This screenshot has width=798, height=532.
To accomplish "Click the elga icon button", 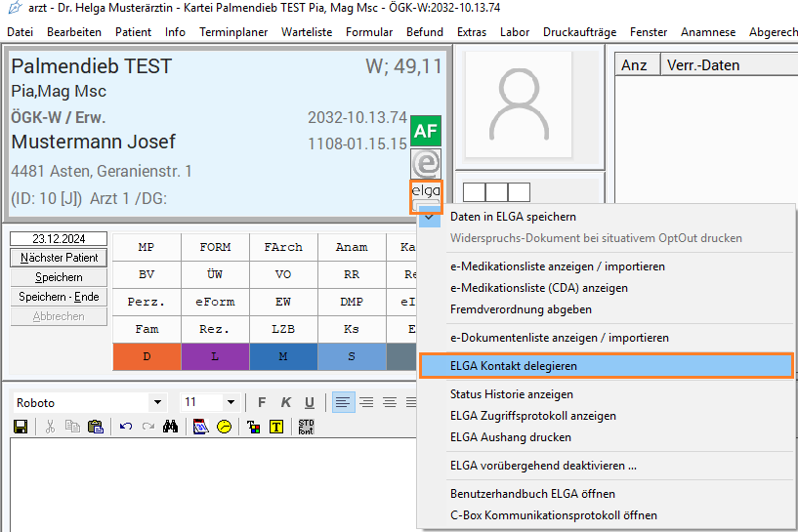I will tap(426, 196).
